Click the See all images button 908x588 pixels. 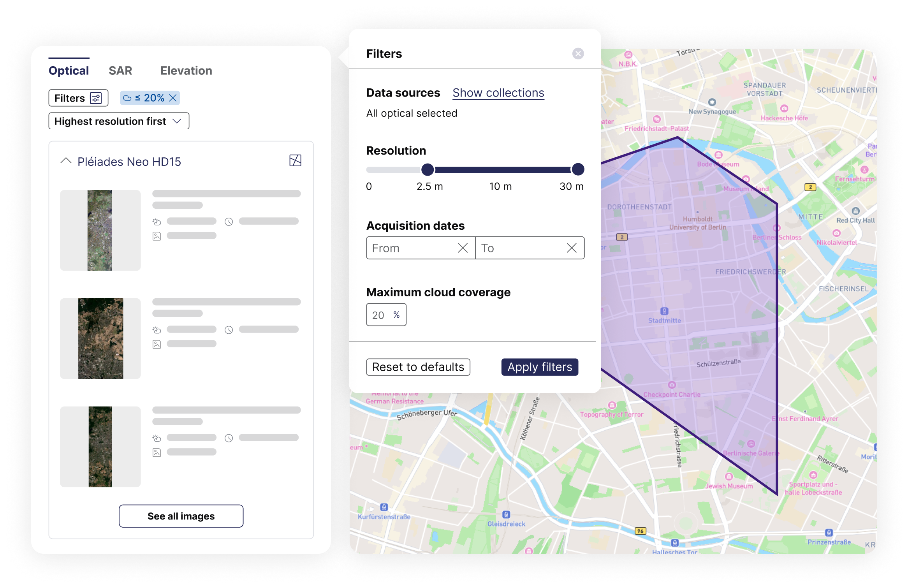(181, 516)
